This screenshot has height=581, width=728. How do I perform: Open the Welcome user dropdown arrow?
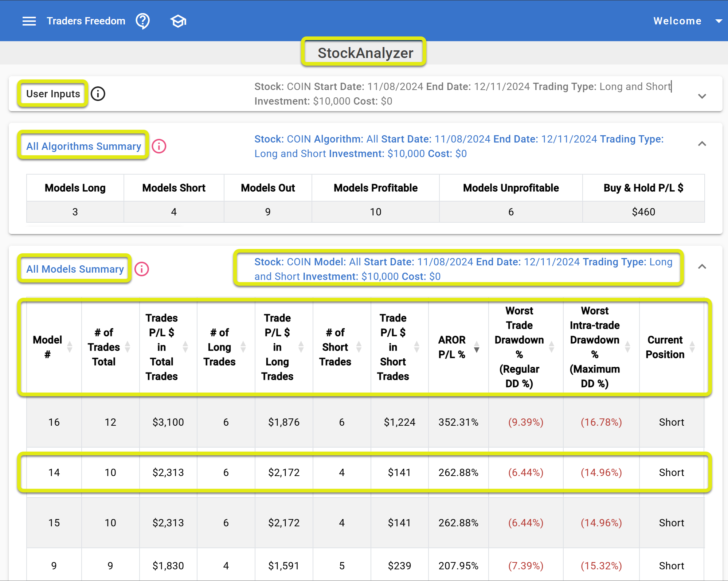(719, 21)
